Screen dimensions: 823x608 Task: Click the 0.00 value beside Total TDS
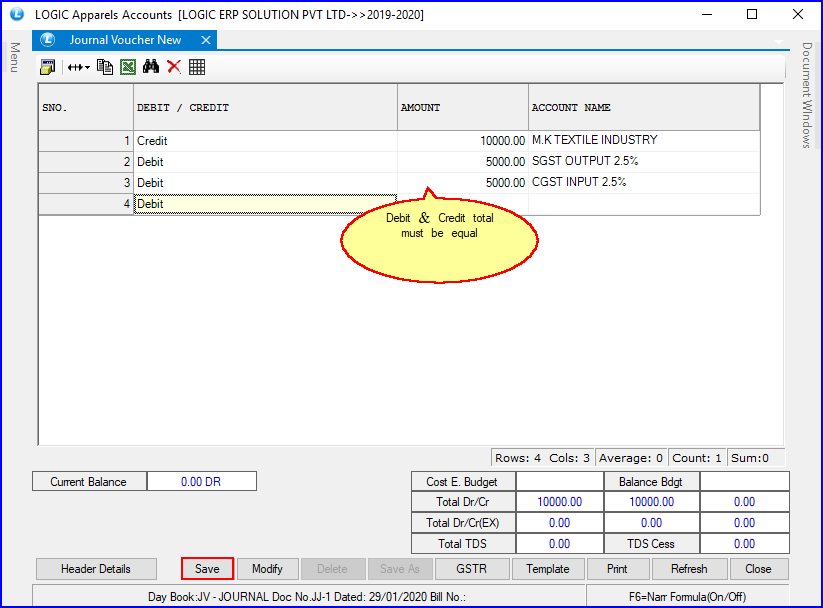[x=560, y=544]
